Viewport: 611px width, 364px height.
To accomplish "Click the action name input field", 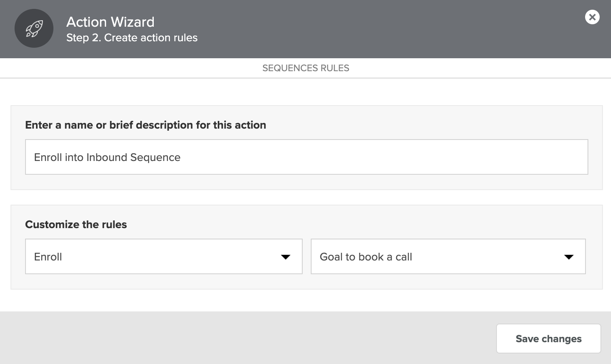I will [306, 157].
